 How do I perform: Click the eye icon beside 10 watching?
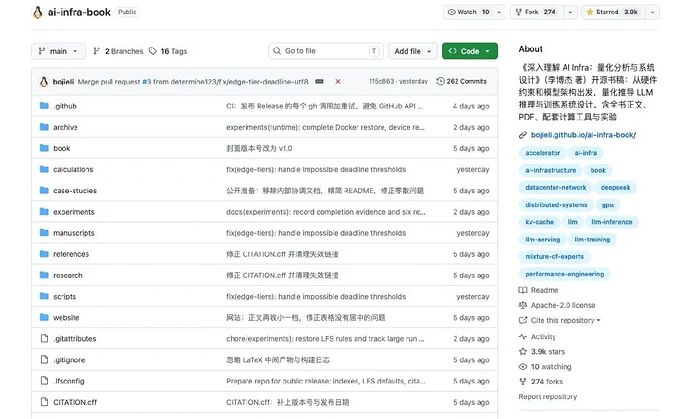pyautogui.click(x=523, y=367)
